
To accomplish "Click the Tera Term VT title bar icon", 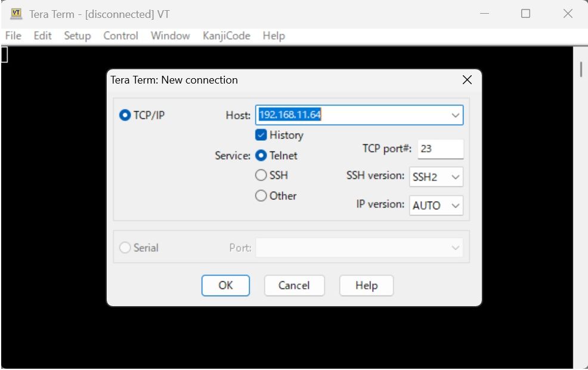I will coord(16,14).
